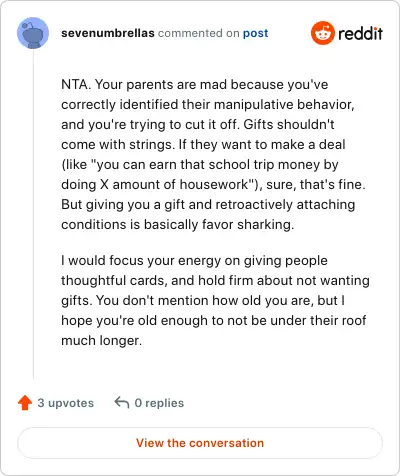Open "View the conversation" button

pyautogui.click(x=200, y=443)
